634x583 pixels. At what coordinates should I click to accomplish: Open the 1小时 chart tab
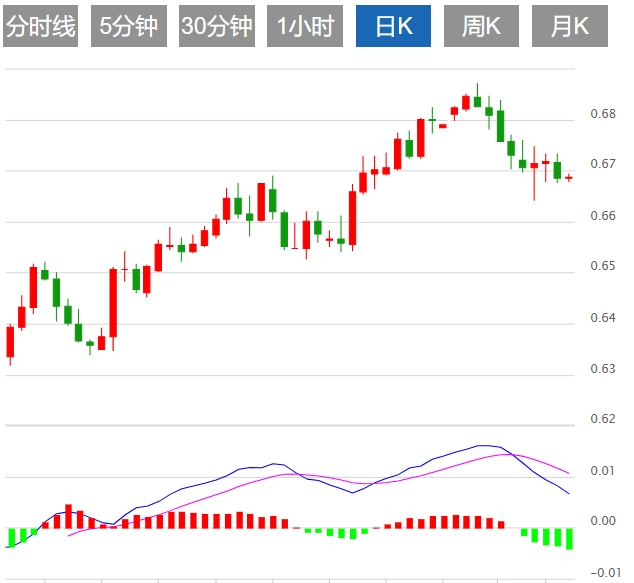click(305, 26)
